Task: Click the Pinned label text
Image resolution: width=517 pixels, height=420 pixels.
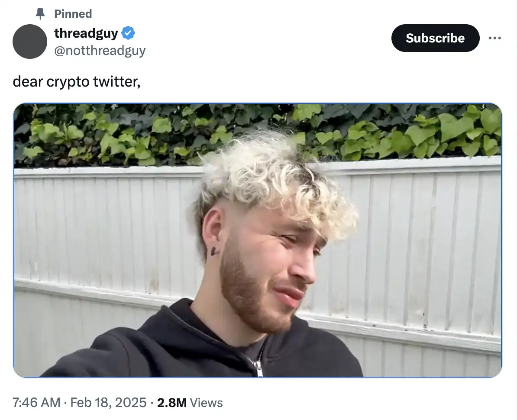Action: (73, 14)
